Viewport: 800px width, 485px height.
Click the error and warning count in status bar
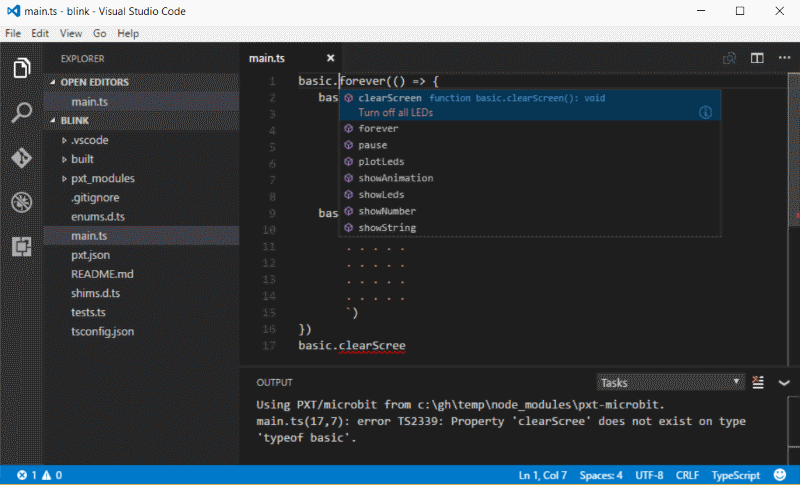(39, 475)
